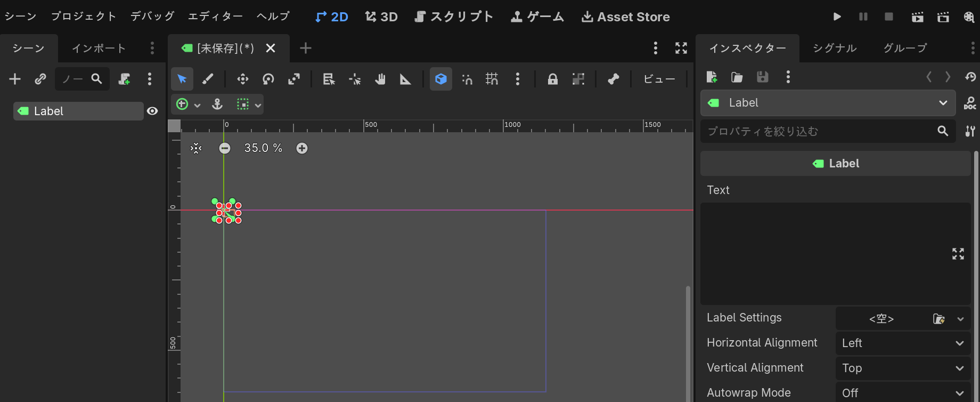The width and height of the screenshot is (980, 402).
Task: Open the デバッグ menu
Action: point(152,17)
